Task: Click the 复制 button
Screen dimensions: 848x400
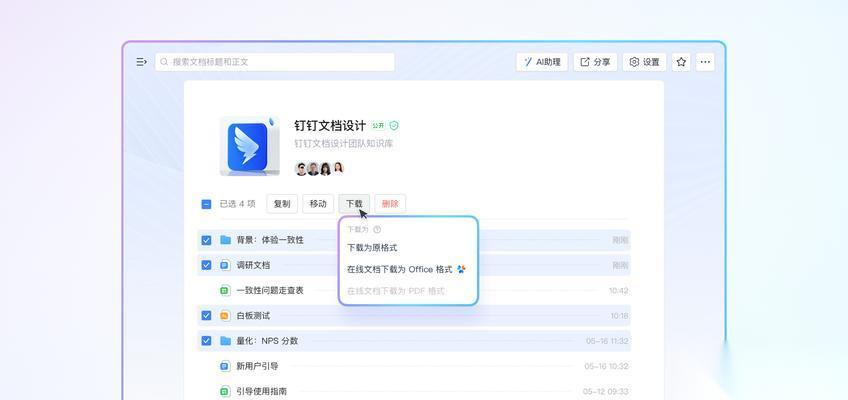Action: click(282, 204)
